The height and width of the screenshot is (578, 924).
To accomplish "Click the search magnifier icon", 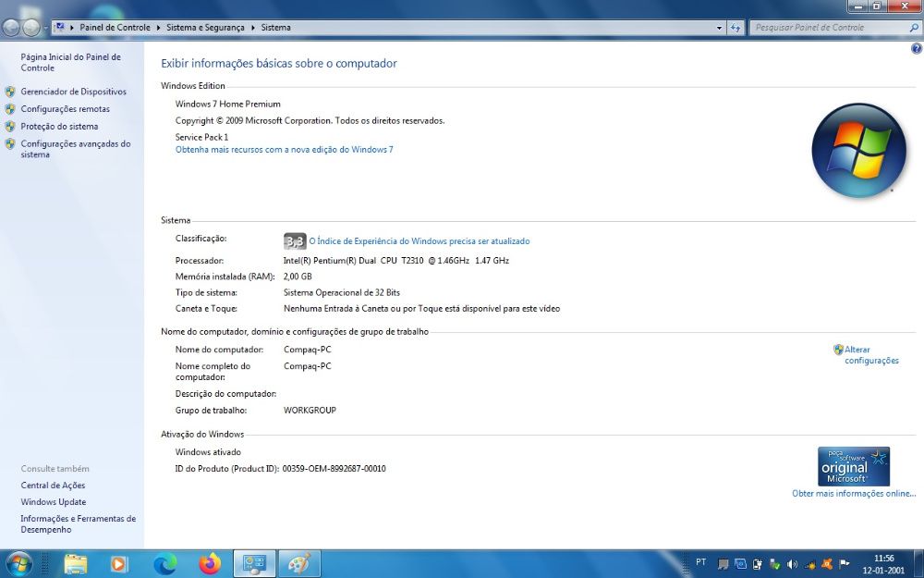I will click(914, 27).
